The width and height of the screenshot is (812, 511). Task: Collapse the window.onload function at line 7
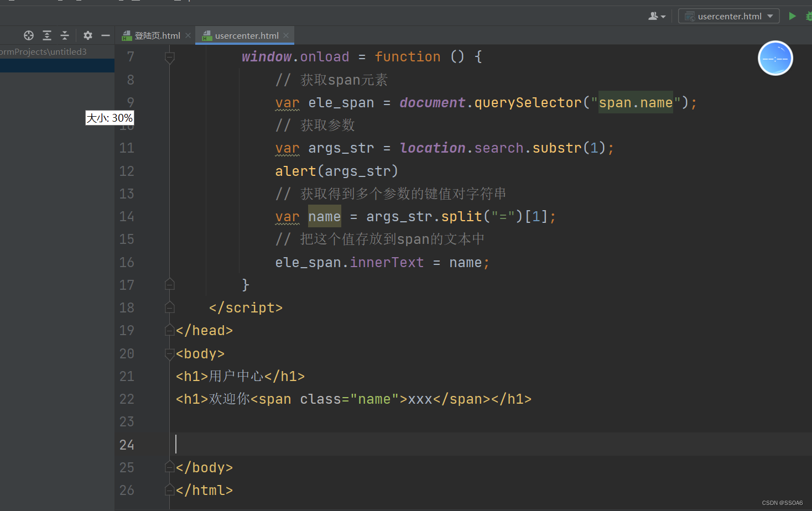tap(170, 57)
